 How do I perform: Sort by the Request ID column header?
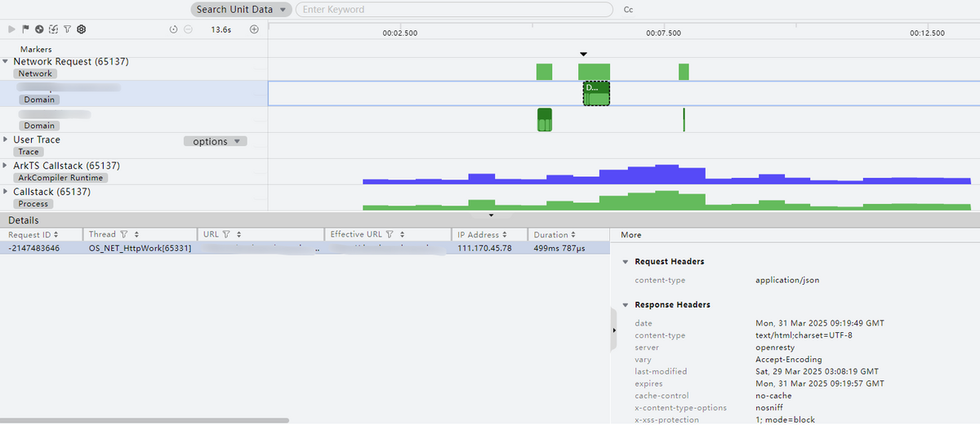(33, 235)
